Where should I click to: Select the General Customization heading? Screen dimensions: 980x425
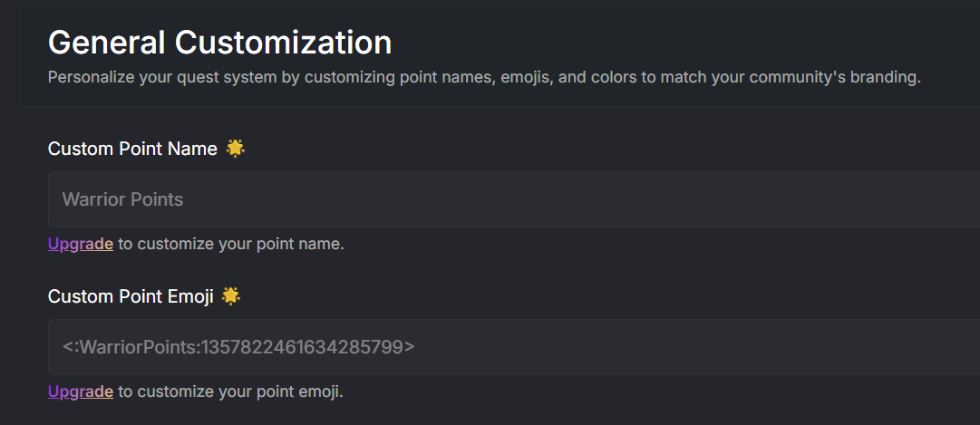[x=220, y=43]
